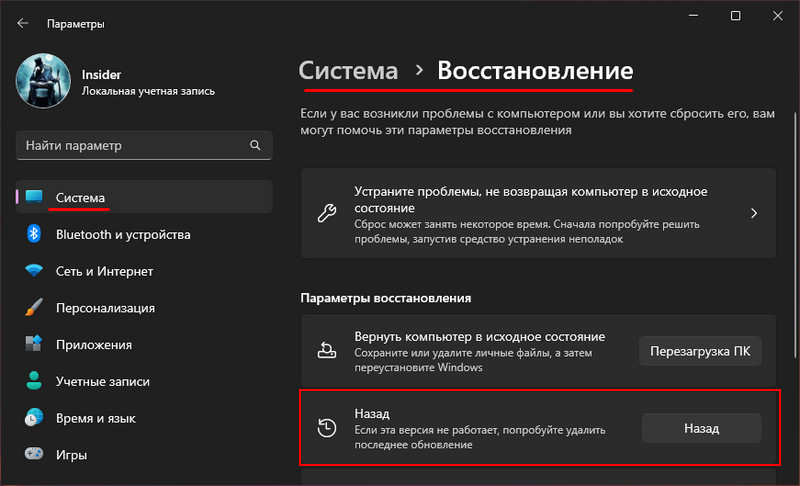Click the Игры gamepad icon
800x486 pixels.
pyautogui.click(x=34, y=453)
